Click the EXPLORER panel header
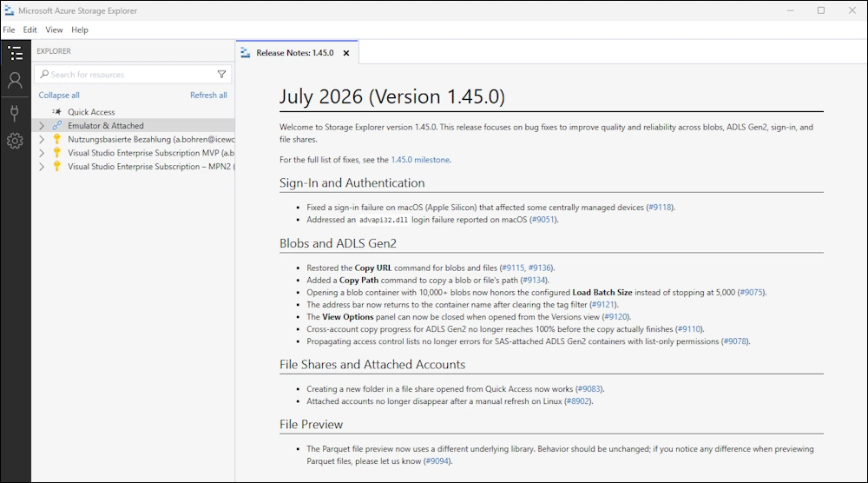The image size is (868, 483). pos(54,51)
